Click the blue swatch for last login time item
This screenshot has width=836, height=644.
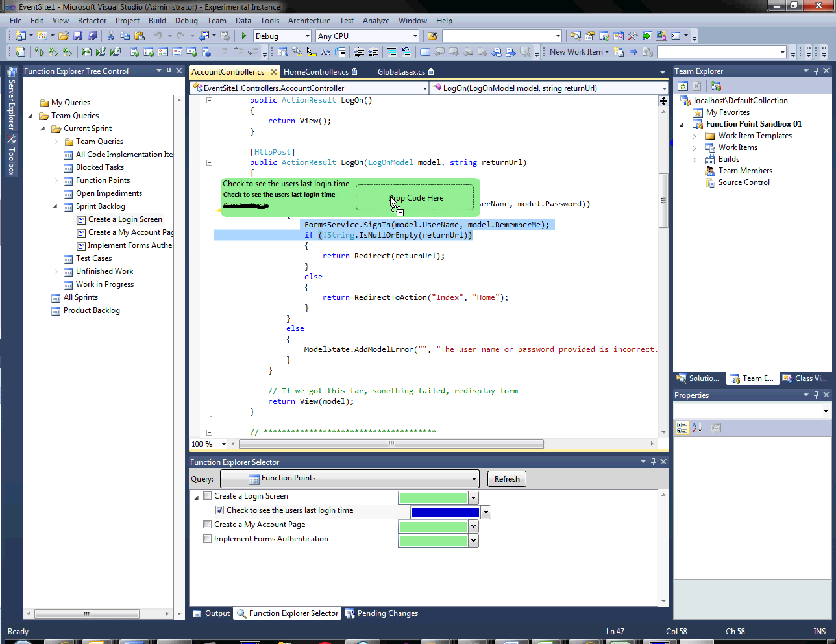tap(445, 512)
